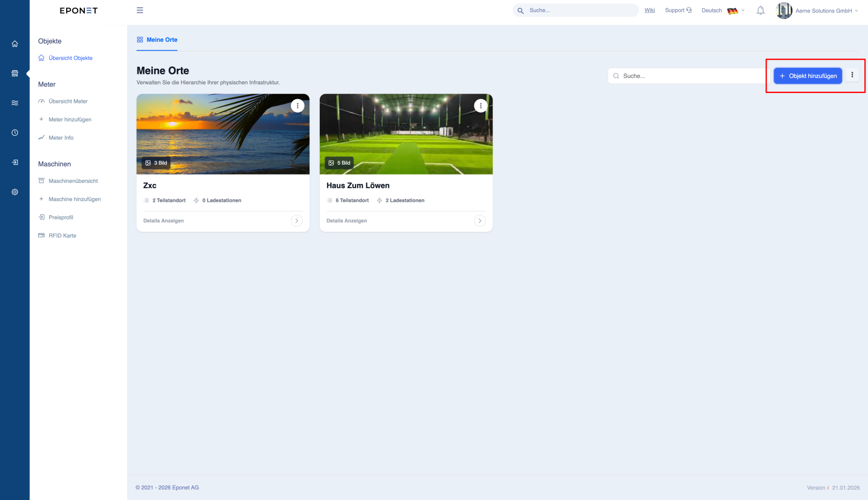868x500 pixels.
Task: Open the Deutsch language dropdown
Action: [x=723, y=10]
